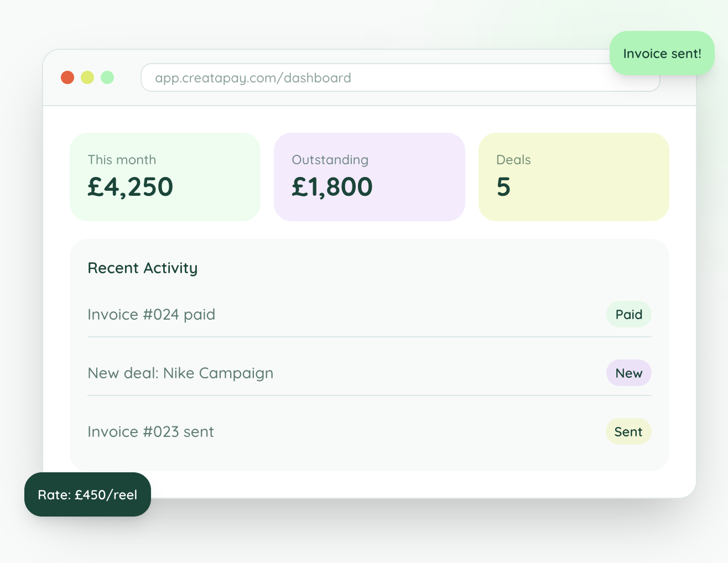This screenshot has height=563, width=728.
Task: Select the New deal: Nike Campaign entry
Action: [180, 373]
